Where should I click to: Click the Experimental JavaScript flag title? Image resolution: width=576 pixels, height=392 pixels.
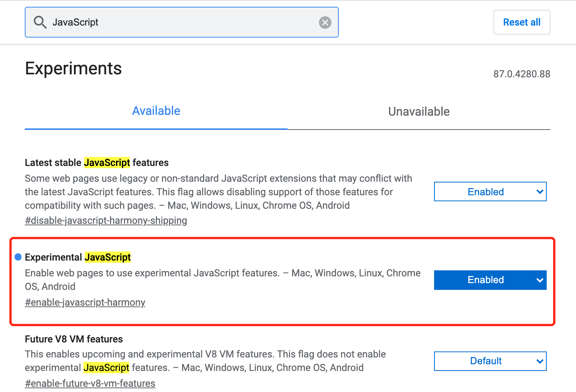[78, 257]
